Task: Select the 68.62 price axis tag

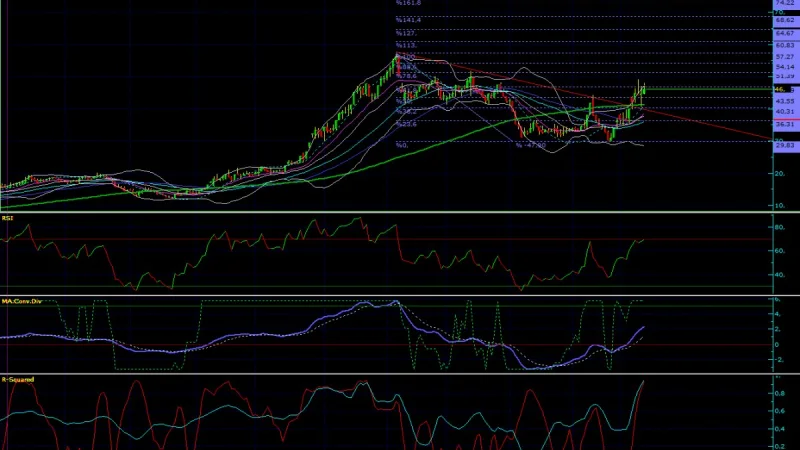Action: pos(787,20)
